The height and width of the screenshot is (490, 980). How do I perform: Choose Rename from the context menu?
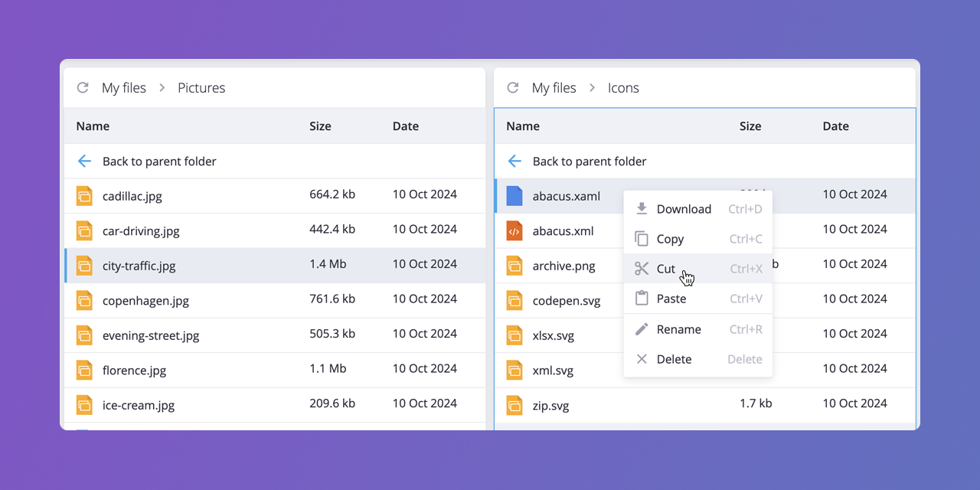pyautogui.click(x=698, y=329)
